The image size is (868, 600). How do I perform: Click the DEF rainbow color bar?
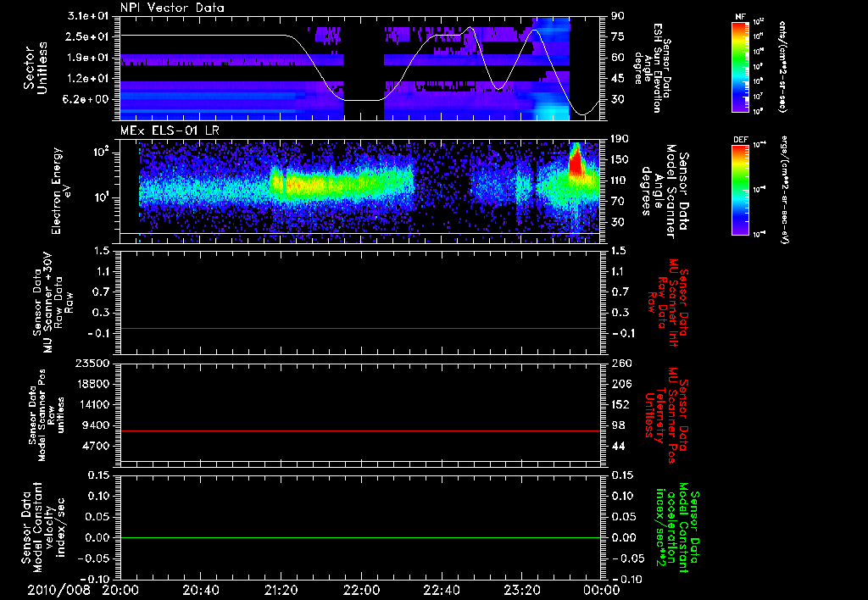click(x=740, y=190)
